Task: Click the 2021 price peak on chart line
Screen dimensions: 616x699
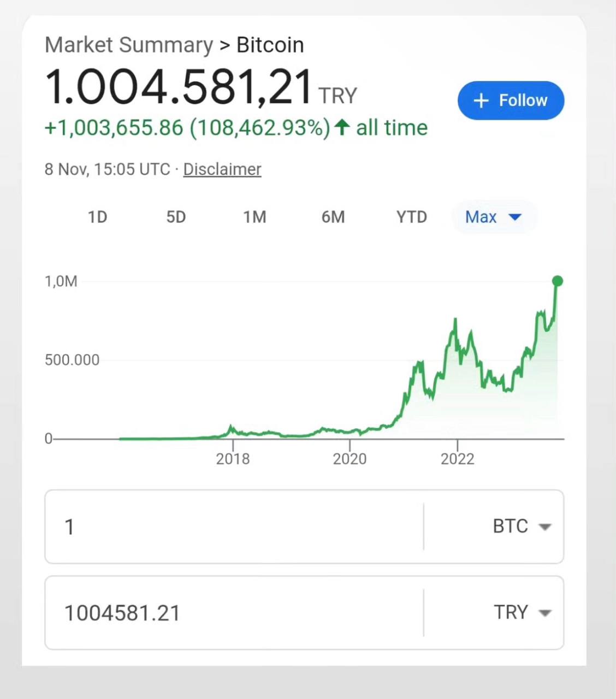Action: point(455,319)
